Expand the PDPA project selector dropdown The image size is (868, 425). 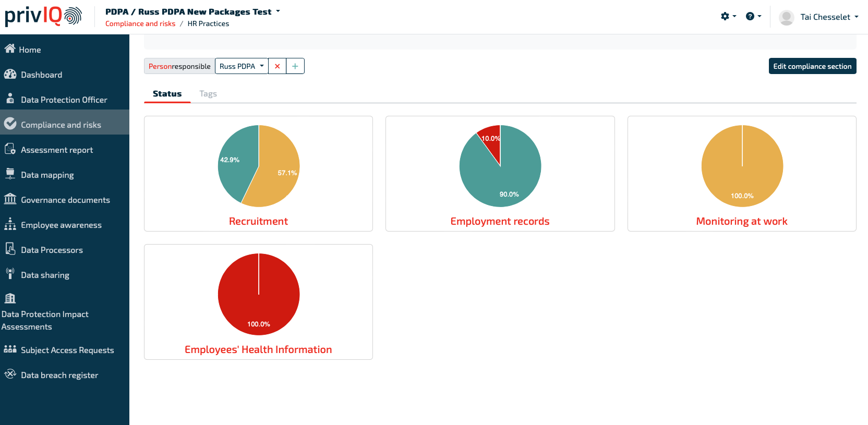[192, 11]
